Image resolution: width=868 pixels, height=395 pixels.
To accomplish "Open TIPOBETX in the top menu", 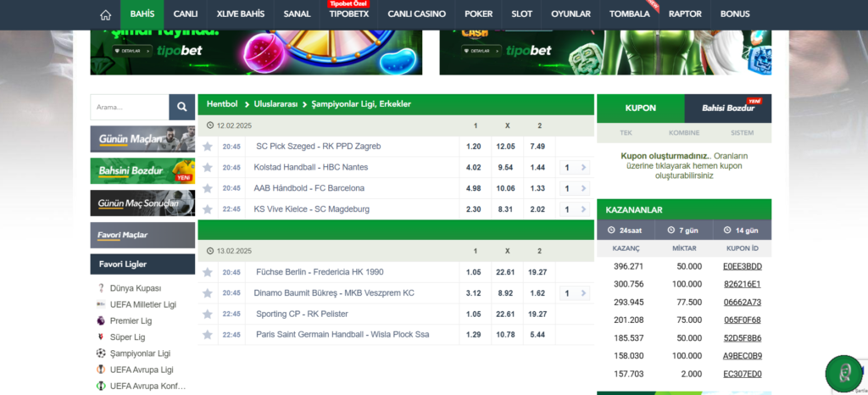I will [x=349, y=14].
